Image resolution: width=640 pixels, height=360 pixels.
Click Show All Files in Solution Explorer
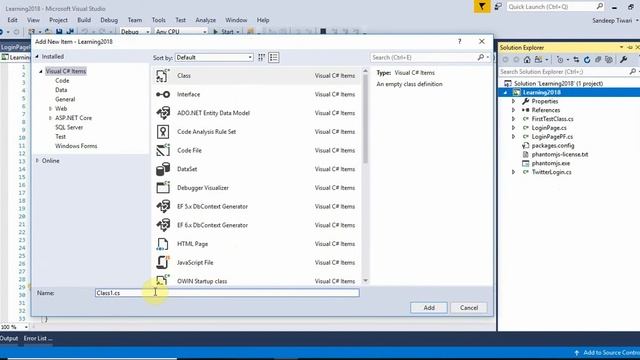pyautogui.click(x=609, y=60)
